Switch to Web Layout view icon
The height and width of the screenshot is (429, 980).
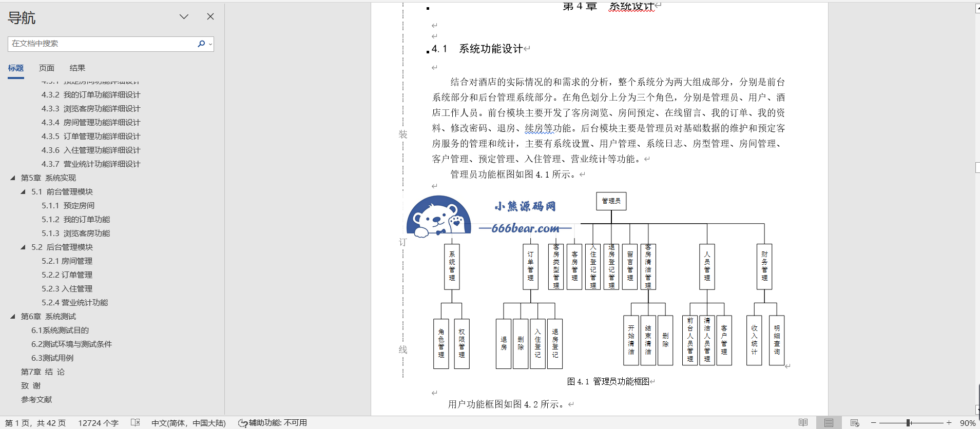click(x=855, y=423)
